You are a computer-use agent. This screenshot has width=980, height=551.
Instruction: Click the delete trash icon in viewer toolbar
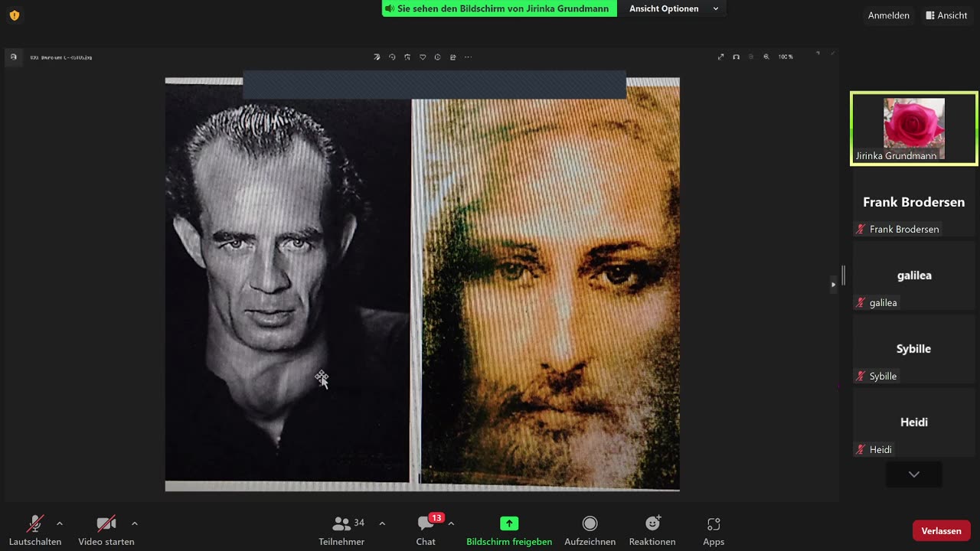[x=407, y=57]
